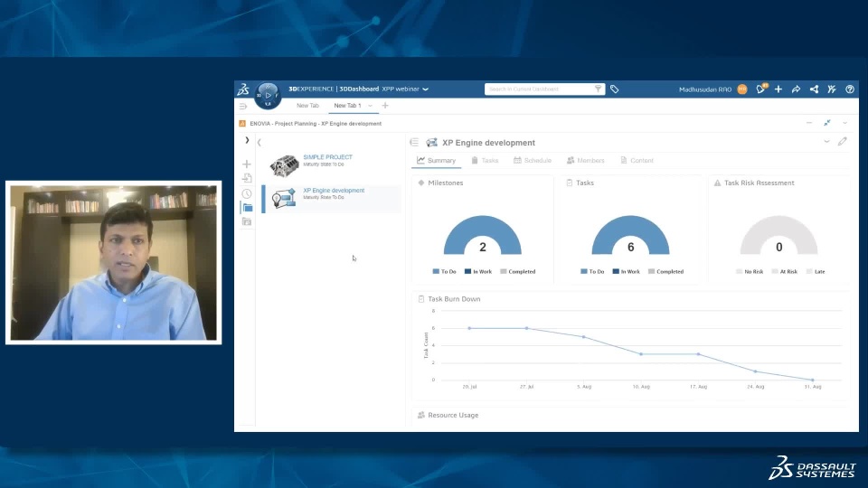Click the SIMPLE PROJECT engine thumbnail
Viewport: 868px width, 488px height.
coord(285,164)
